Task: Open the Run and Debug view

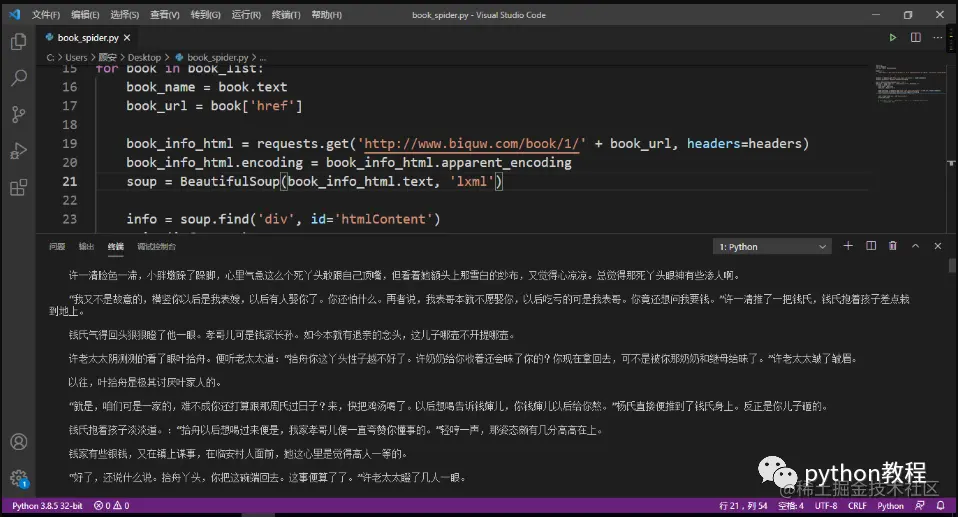Action: (x=18, y=151)
